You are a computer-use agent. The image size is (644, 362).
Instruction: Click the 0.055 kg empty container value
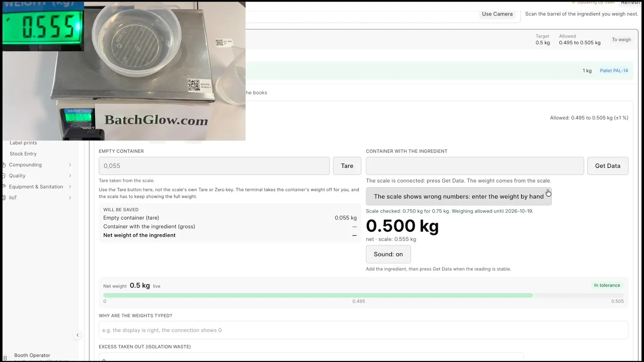346,218
